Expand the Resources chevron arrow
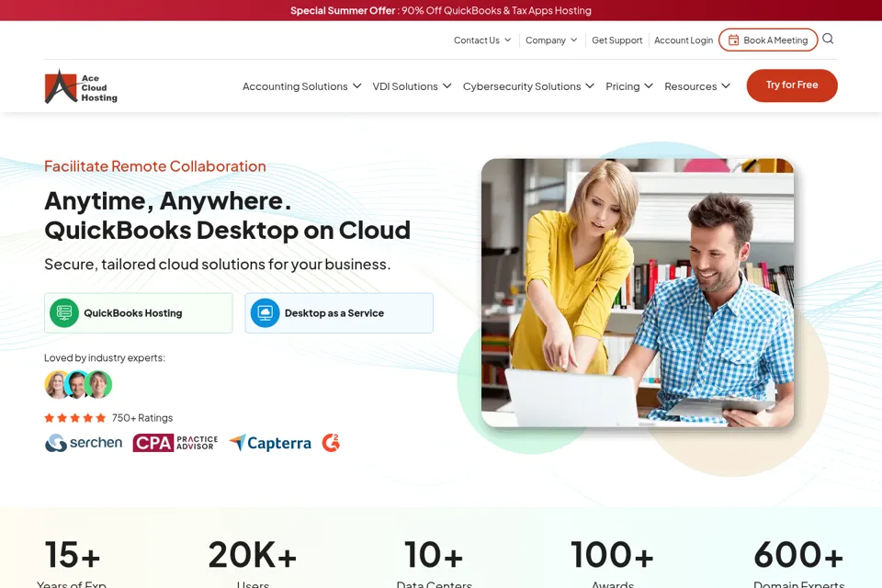This screenshot has width=882, height=588. (x=726, y=86)
